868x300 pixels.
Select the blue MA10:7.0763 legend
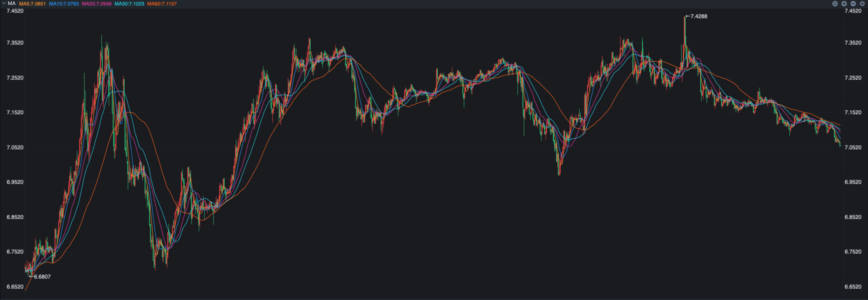[x=64, y=4]
